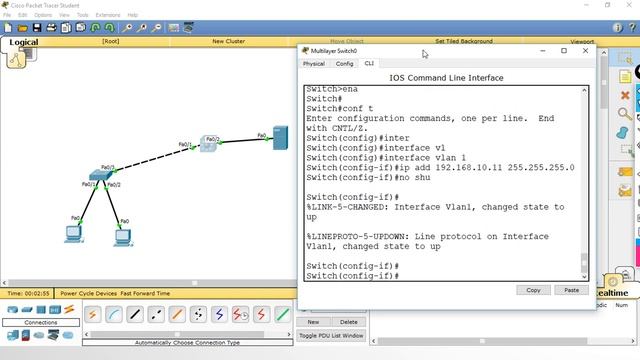Click New Cluster in the yellow bar

point(229,41)
